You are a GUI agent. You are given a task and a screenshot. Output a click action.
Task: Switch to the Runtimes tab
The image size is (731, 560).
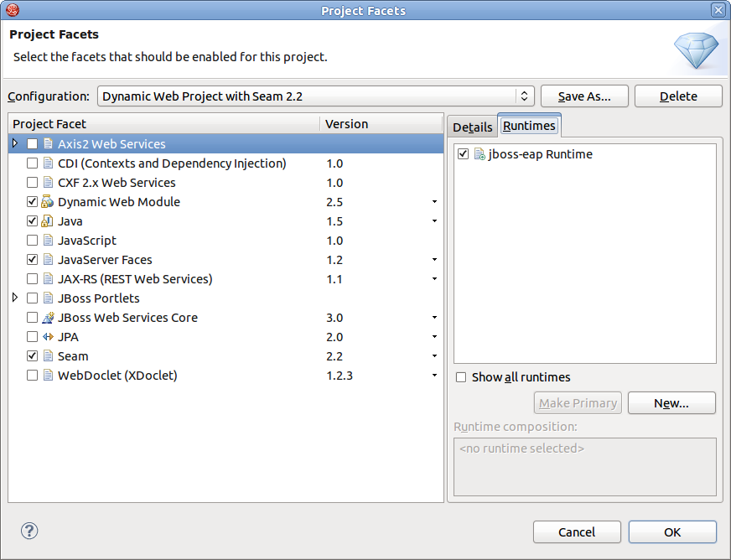tap(528, 124)
